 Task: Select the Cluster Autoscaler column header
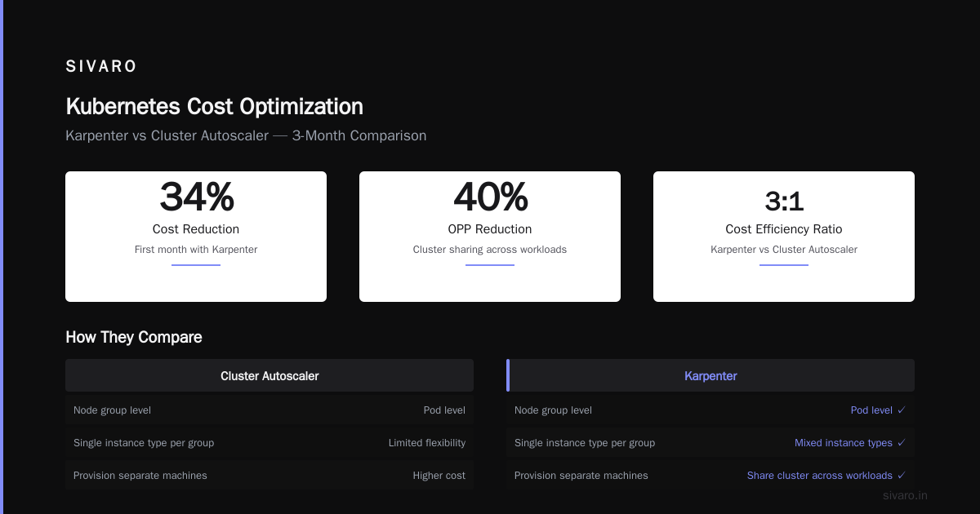pos(269,376)
